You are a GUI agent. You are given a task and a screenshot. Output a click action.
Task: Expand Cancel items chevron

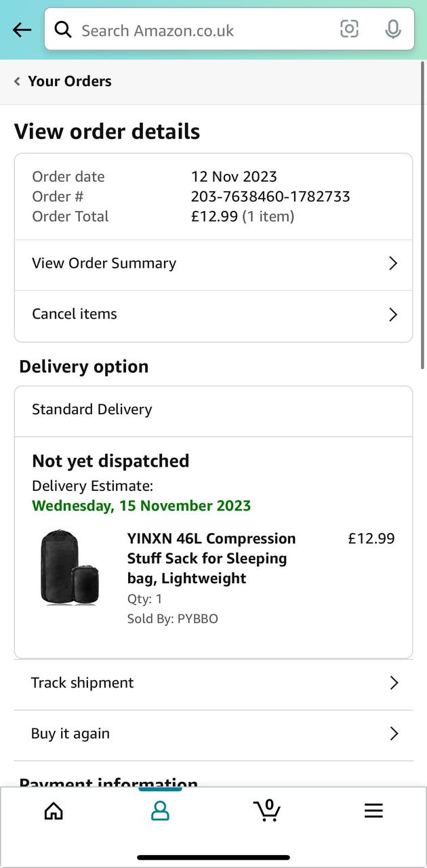pyautogui.click(x=393, y=315)
